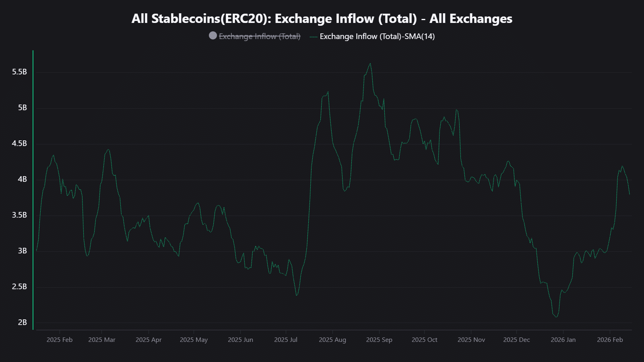Click the chart title text

click(x=322, y=19)
